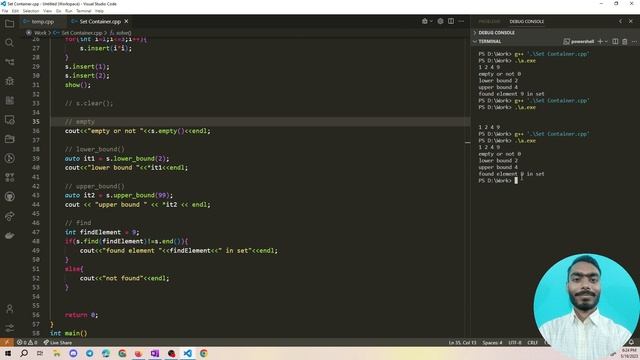The width and height of the screenshot is (640, 360).
Task: Open the File menu
Action: click(x=5, y=11)
